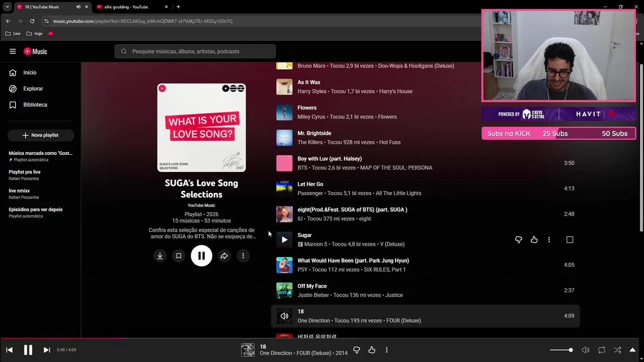Image resolution: width=644 pixels, height=362 pixels.
Task: Open YouTube Music author link
Action: pyautogui.click(x=201, y=205)
